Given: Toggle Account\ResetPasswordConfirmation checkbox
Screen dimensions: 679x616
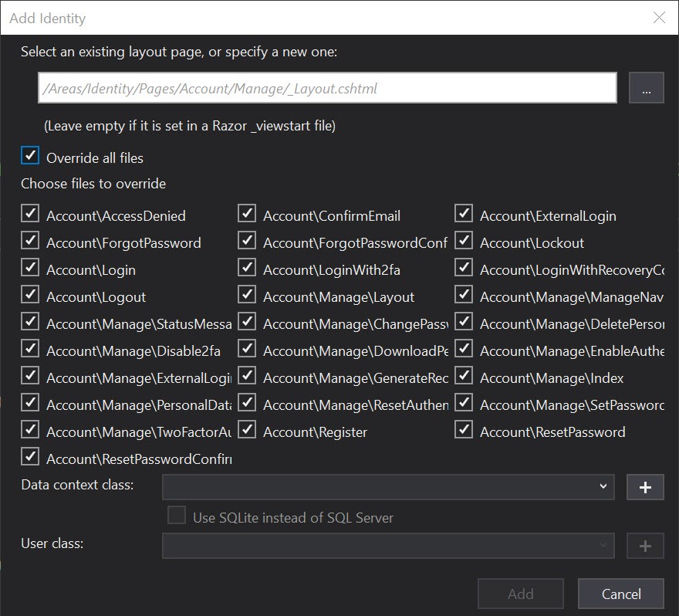Looking at the screenshot, I should coord(30,456).
